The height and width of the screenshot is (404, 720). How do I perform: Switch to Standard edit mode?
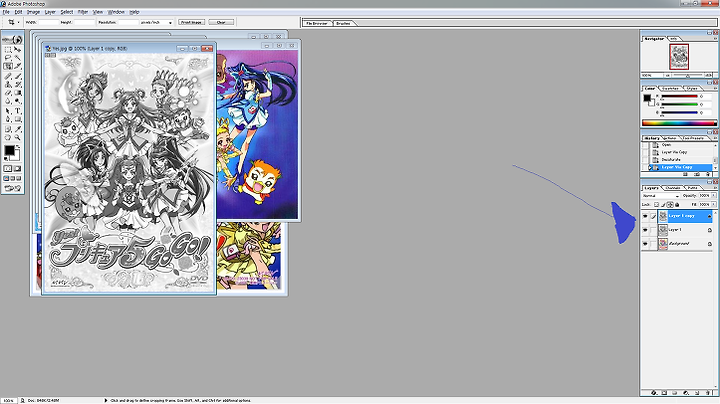[x=7, y=168]
